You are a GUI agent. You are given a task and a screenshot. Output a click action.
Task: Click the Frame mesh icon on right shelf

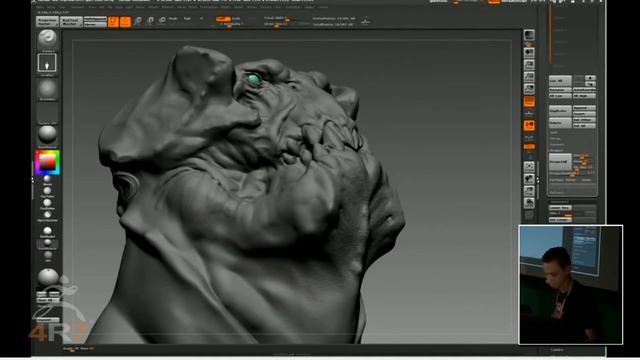coord(529,166)
